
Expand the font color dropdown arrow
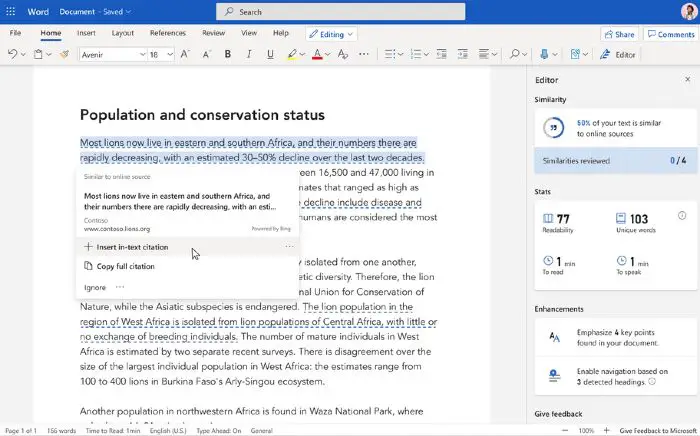tap(328, 54)
